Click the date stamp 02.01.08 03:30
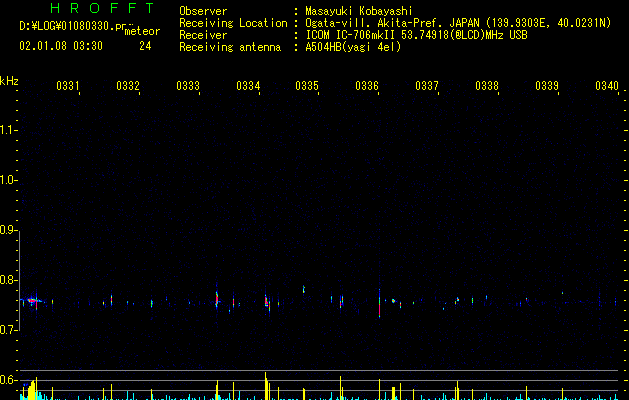The width and height of the screenshot is (629, 400). (61, 46)
